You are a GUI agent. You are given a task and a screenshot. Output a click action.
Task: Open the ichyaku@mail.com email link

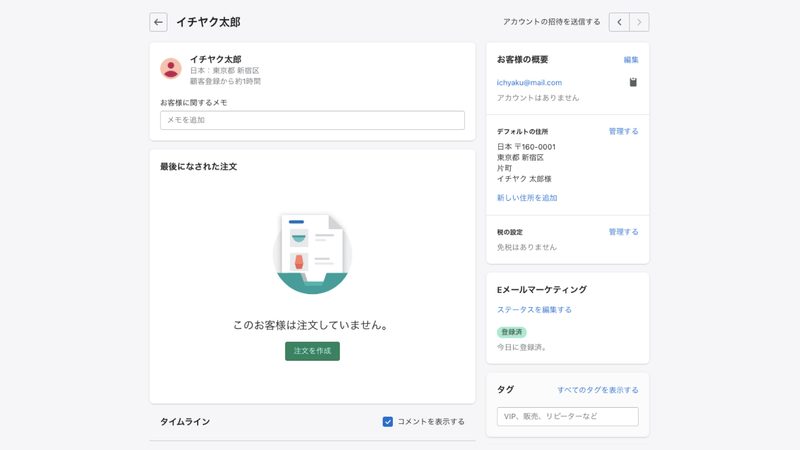point(529,82)
